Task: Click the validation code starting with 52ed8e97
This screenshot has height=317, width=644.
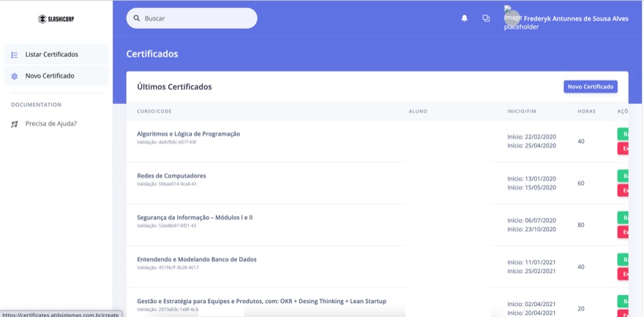Action: click(166, 225)
